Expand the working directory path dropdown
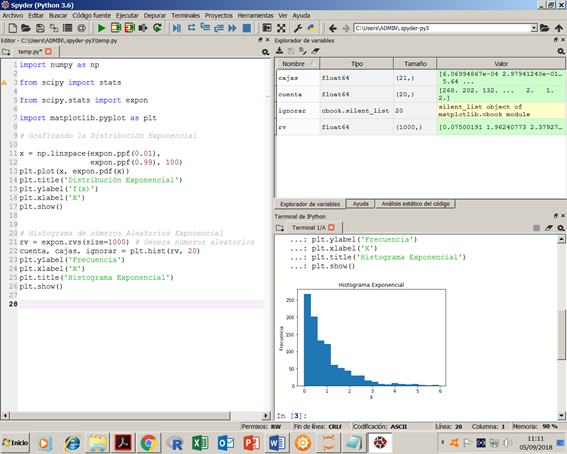Image resolution: width=567 pixels, height=454 pixels. pos(534,28)
